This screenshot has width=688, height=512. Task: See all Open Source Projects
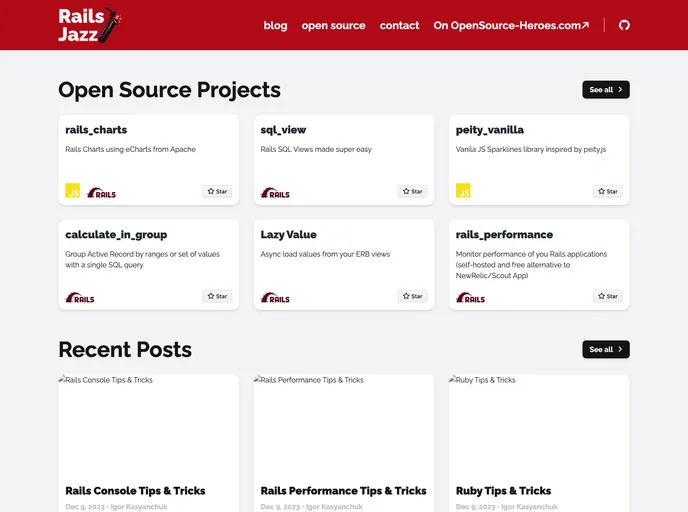tap(606, 90)
